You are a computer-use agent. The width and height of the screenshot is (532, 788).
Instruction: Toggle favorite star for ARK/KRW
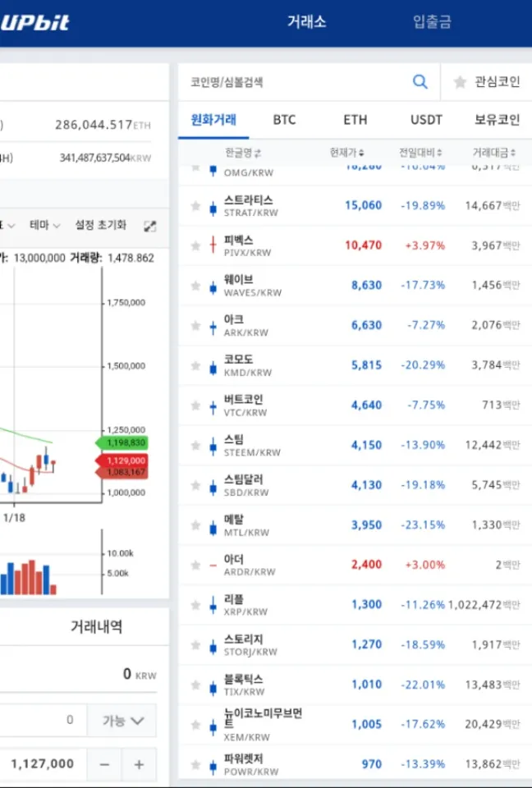pyautogui.click(x=195, y=326)
